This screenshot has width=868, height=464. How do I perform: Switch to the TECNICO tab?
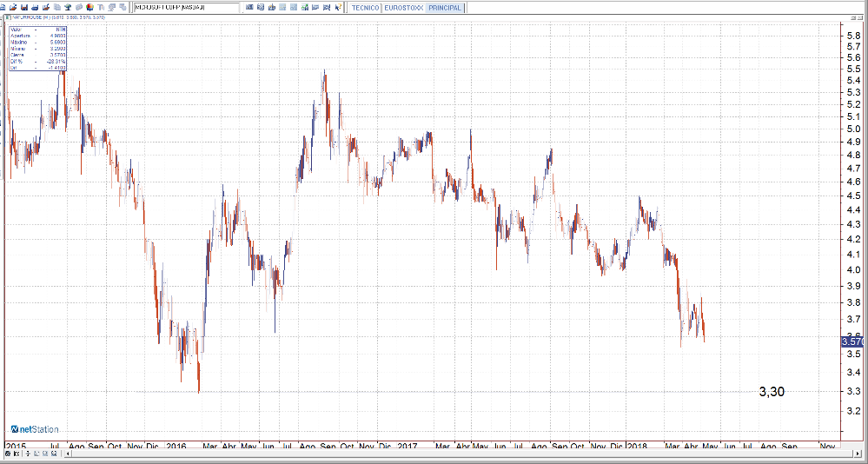(365, 7)
